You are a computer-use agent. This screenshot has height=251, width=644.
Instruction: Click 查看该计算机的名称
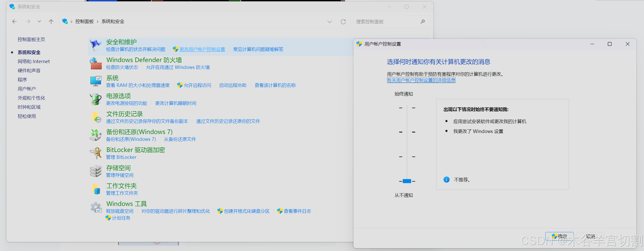click(275, 85)
